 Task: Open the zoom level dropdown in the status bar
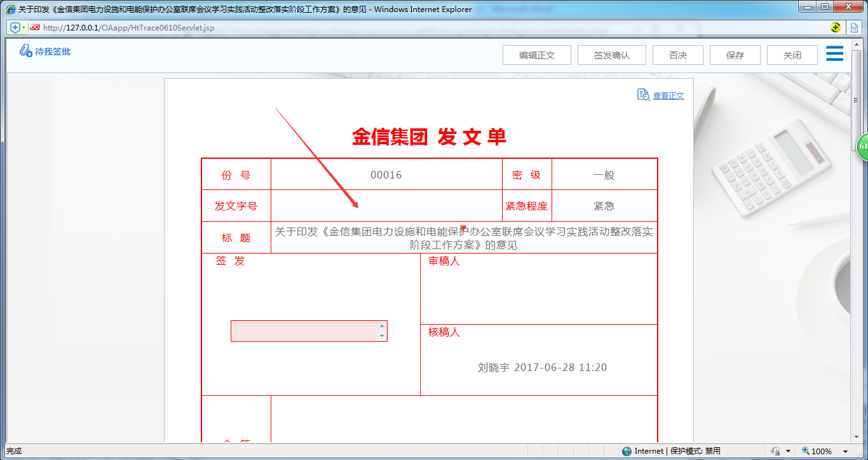click(845, 451)
